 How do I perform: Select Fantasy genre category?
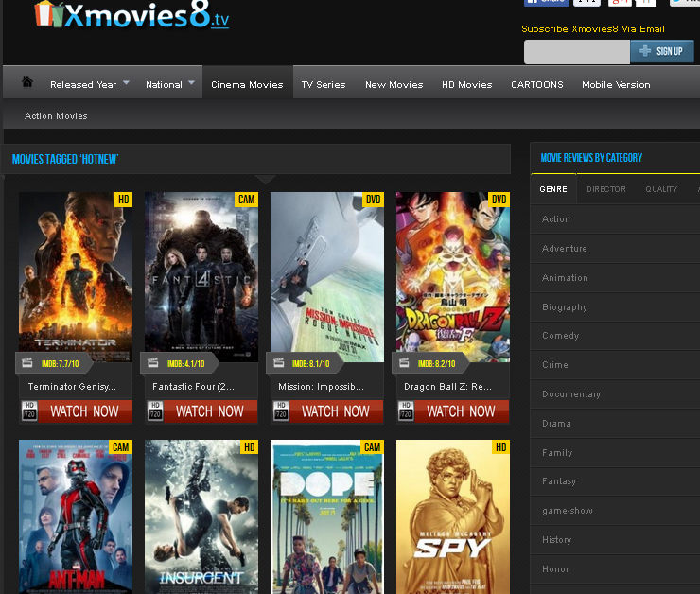559,481
